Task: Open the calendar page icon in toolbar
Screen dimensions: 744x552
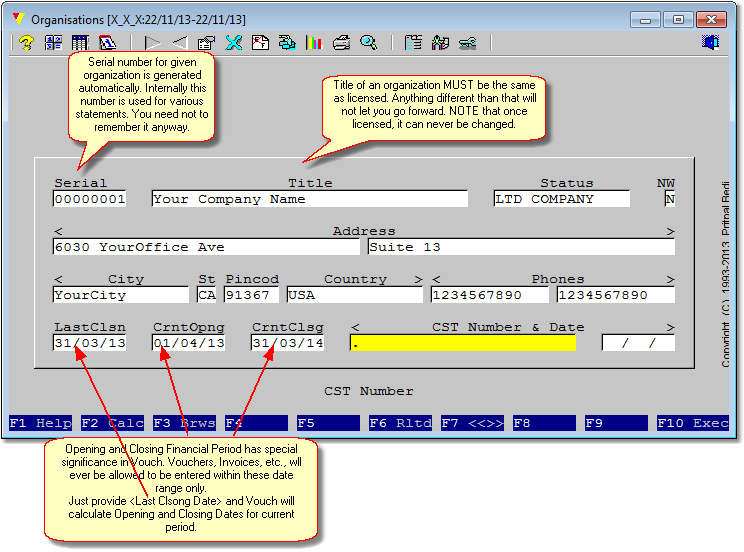Action: [107, 43]
